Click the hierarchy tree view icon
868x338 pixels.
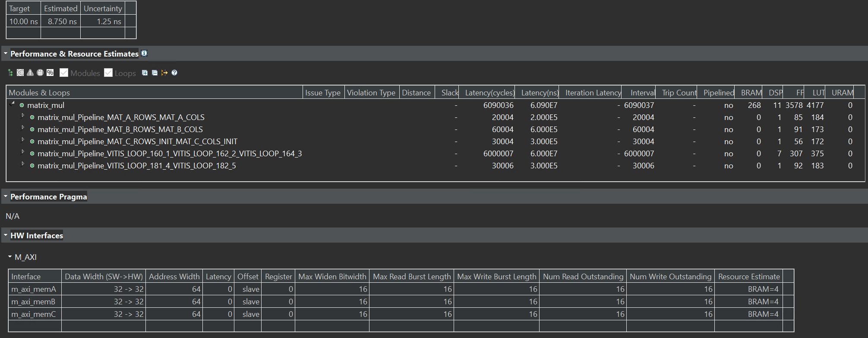coord(10,73)
